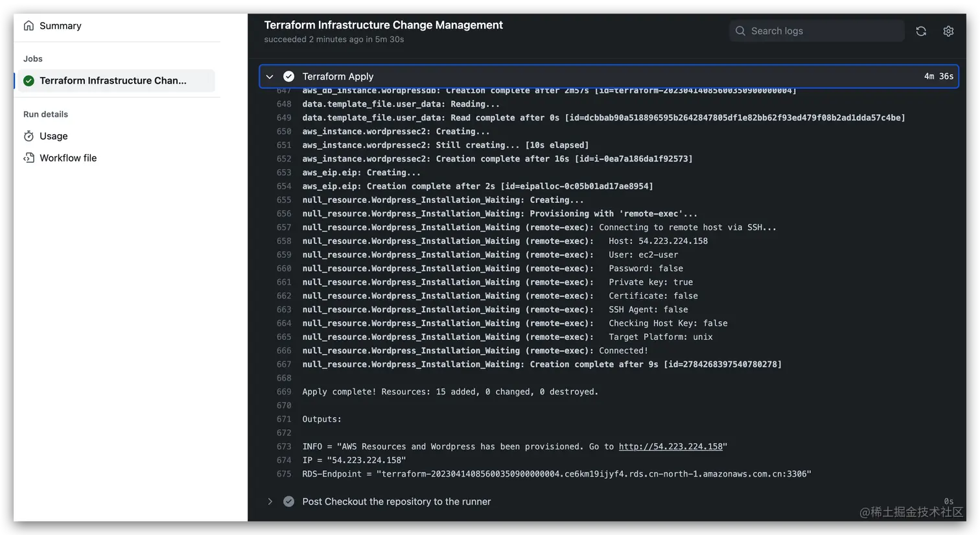Open log settings gear icon

[948, 31]
